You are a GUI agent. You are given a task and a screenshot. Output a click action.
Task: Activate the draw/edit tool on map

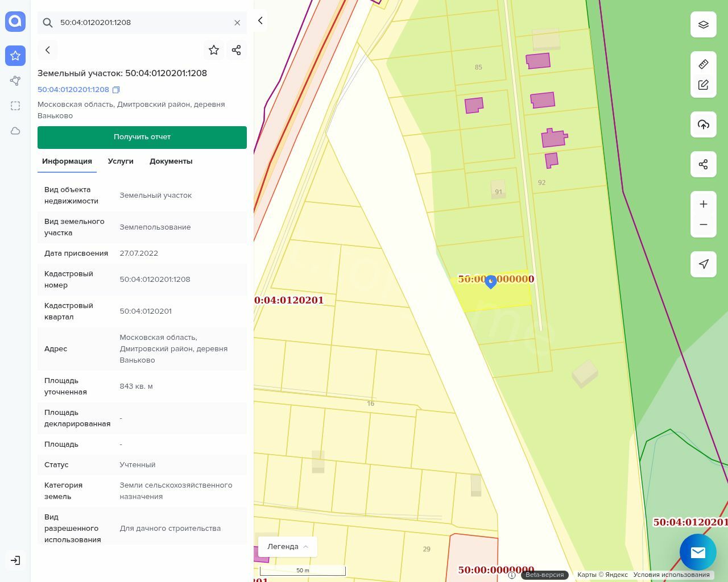pos(703,85)
